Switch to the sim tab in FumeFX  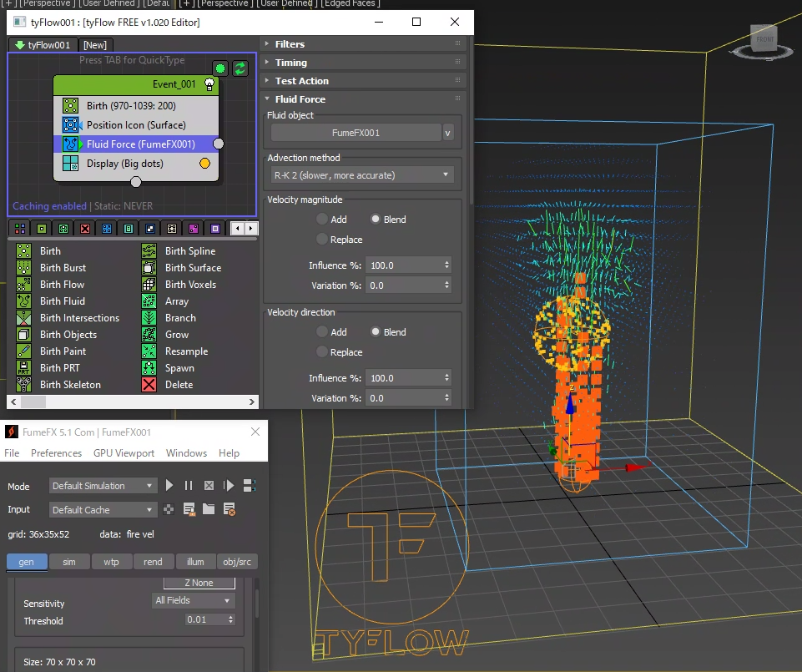point(69,562)
